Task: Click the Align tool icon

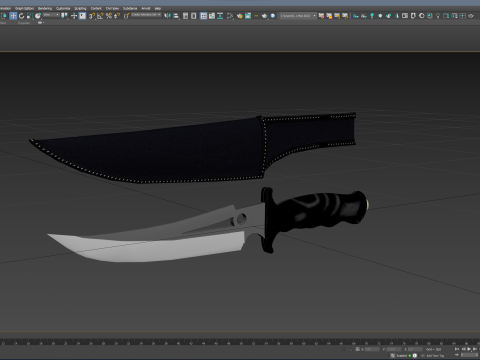Action: pyautogui.click(x=176, y=16)
